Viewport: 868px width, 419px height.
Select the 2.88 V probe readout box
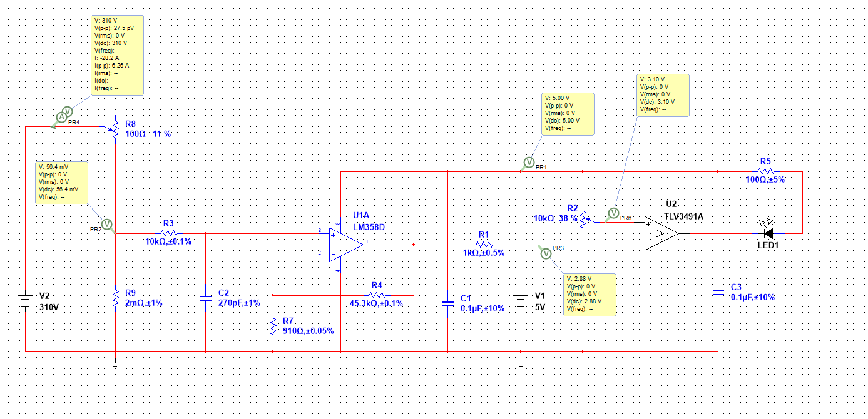[x=590, y=294]
